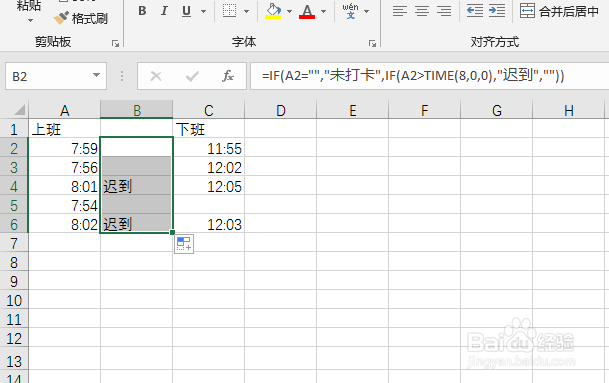The image size is (609, 383).
Task: Toggle Underline formatting
Action: 186,11
